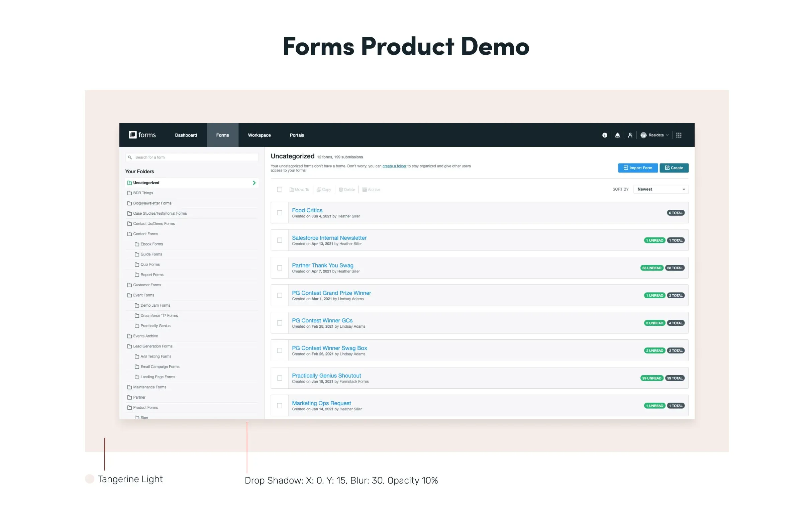Select the Event Forms folder
812x517 pixels.
pos(192,295)
